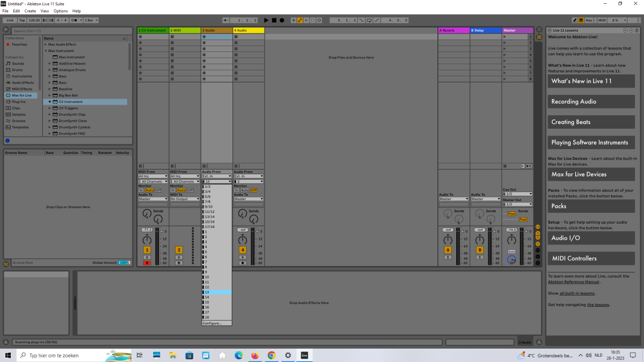Toggle the Automation Arm button
Image resolution: width=644 pixels, height=362 pixels.
coord(300,20)
